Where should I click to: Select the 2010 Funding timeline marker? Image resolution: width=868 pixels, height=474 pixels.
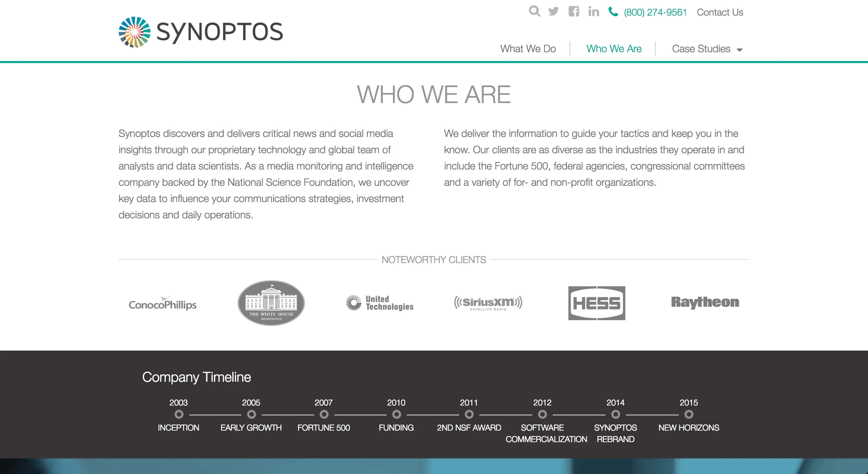(x=396, y=414)
